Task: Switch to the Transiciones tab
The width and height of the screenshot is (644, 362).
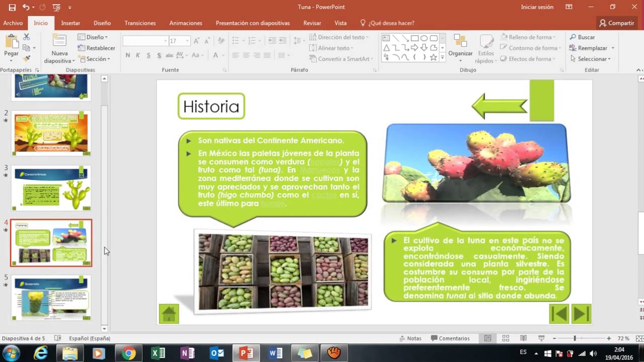Action: click(140, 23)
